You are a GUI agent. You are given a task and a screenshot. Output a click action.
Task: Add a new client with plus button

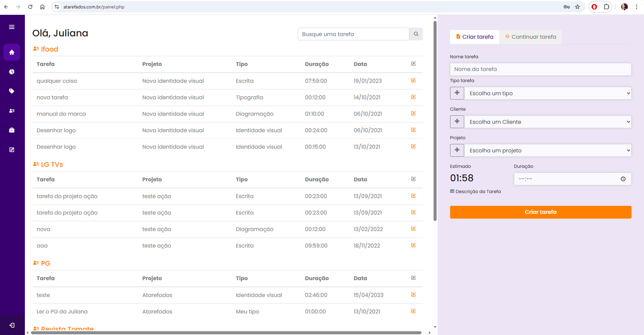tap(457, 122)
